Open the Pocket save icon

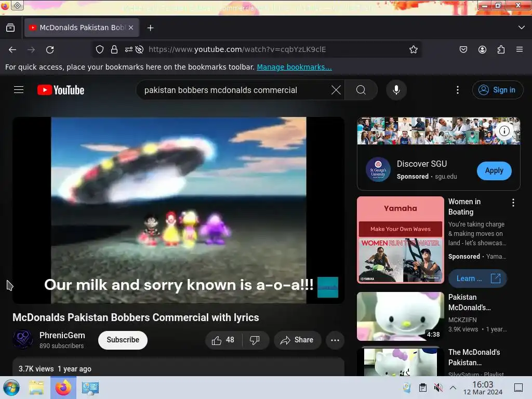pyautogui.click(x=463, y=49)
